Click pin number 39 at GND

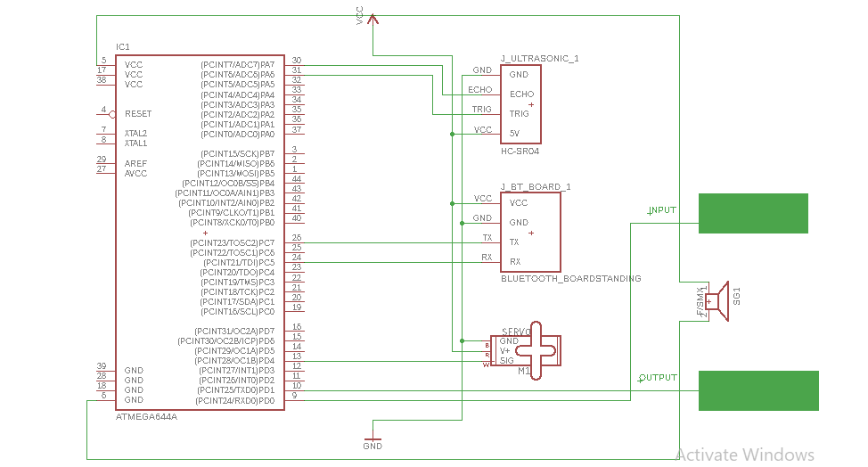[x=102, y=366]
